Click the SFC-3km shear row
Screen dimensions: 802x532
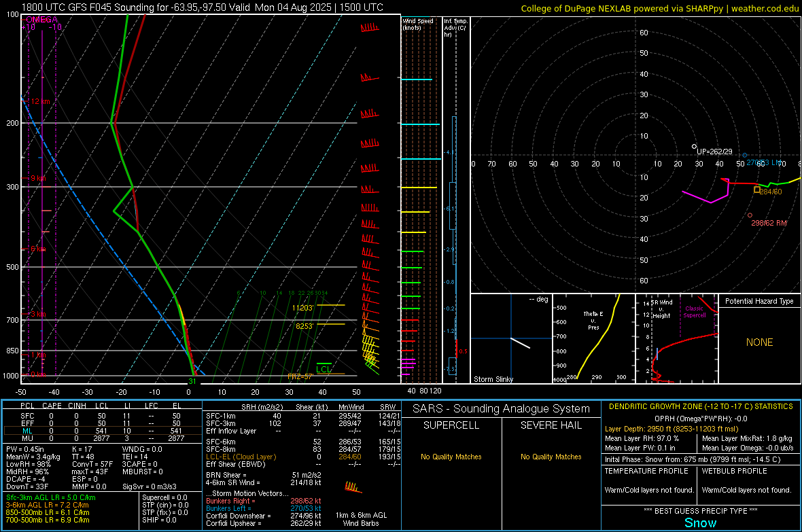click(x=303, y=423)
